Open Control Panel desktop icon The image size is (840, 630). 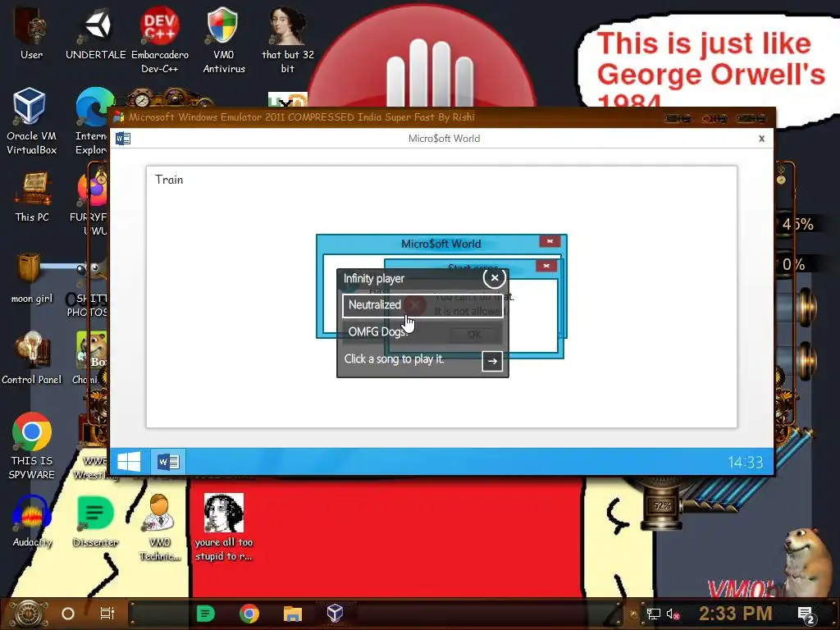click(x=32, y=358)
